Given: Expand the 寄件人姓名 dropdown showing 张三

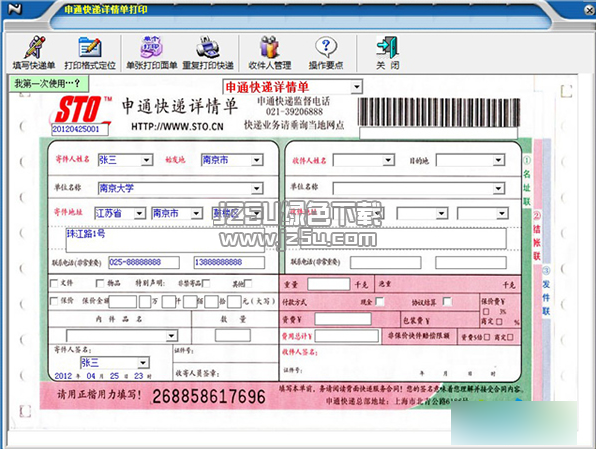Looking at the screenshot, I should coord(146,160).
